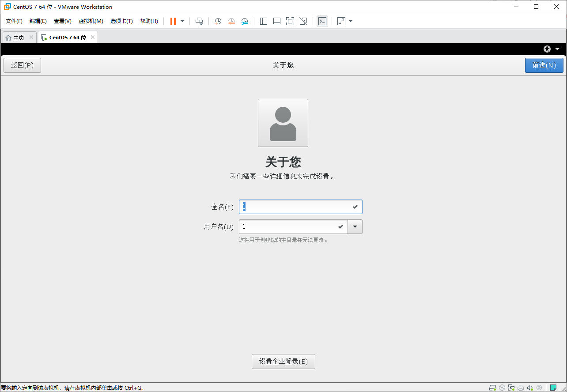This screenshot has height=392, width=567.
Task: Maximize the VMware Workstation window
Action: pyautogui.click(x=536, y=7)
